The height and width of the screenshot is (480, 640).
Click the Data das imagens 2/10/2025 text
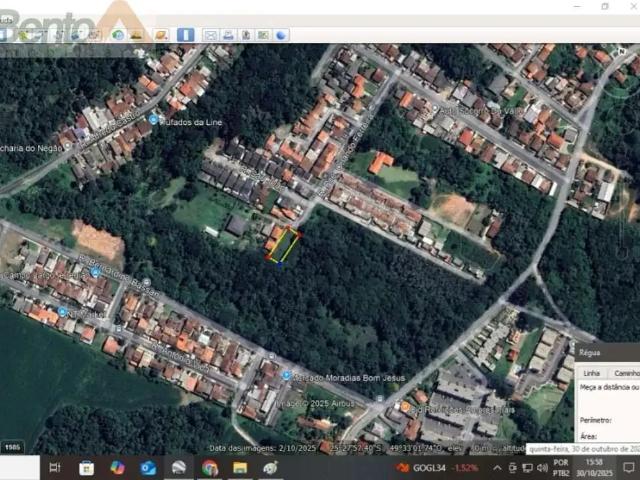(262, 448)
